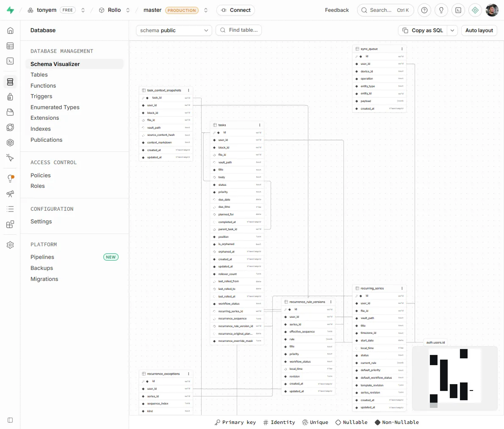Click the tonyem organization link

(x=47, y=10)
